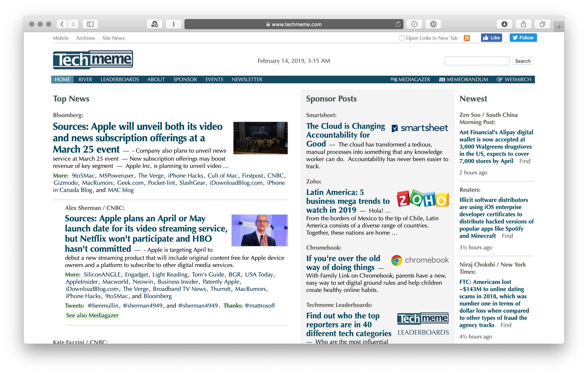Open the Share menu icon
The height and width of the screenshot is (375, 588).
523,24
